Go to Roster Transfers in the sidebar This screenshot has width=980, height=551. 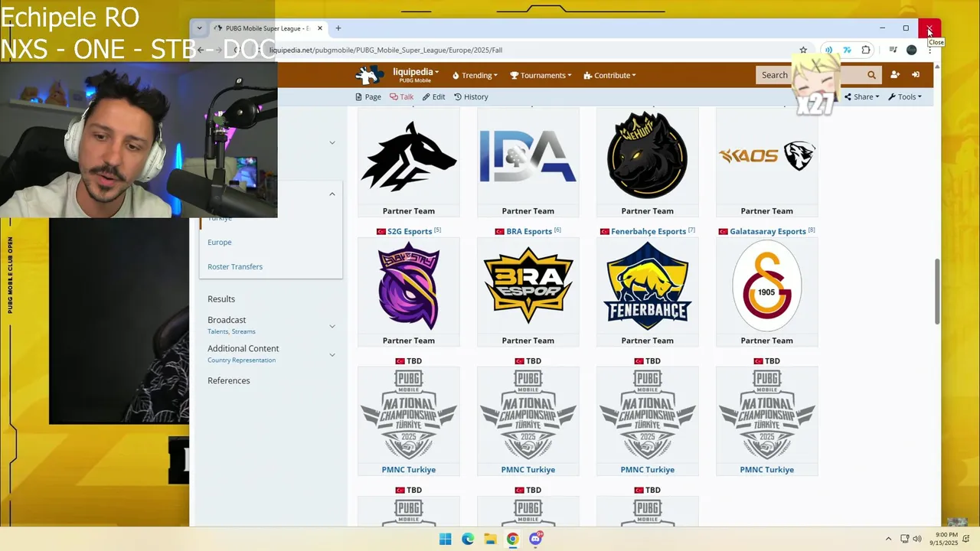tap(235, 266)
